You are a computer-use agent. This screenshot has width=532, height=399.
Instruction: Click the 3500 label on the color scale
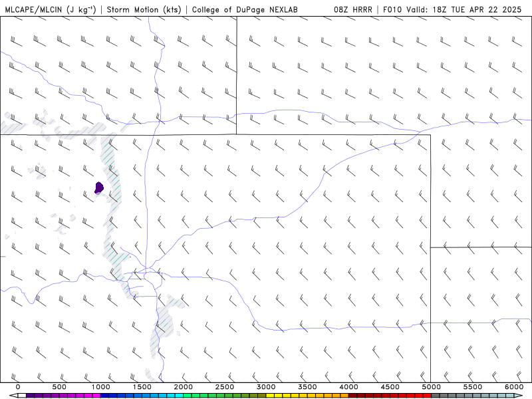click(307, 387)
